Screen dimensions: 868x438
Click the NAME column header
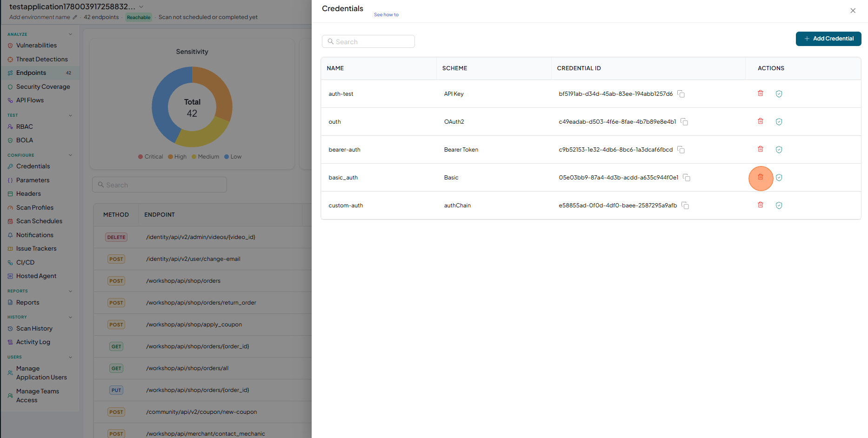(335, 68)
